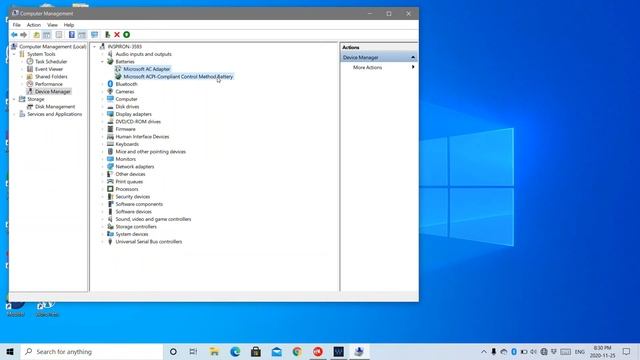
Task: Click the Print queues icon
Action: pos(110,182)
